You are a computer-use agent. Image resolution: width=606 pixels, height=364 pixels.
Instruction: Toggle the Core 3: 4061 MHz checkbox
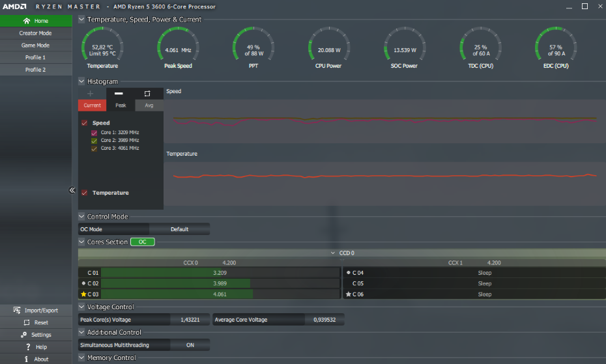point(94,148)
